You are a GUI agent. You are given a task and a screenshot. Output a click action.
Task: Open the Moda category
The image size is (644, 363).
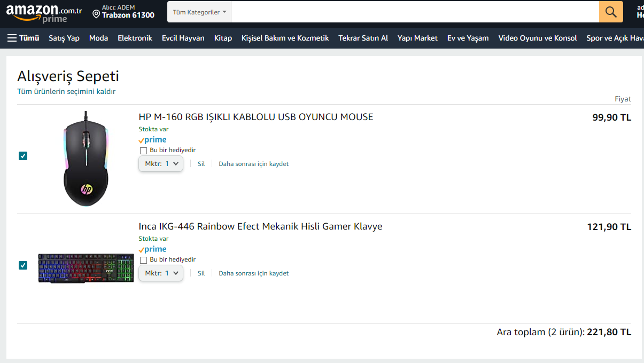pyautogui.click(x=98, y=38)
